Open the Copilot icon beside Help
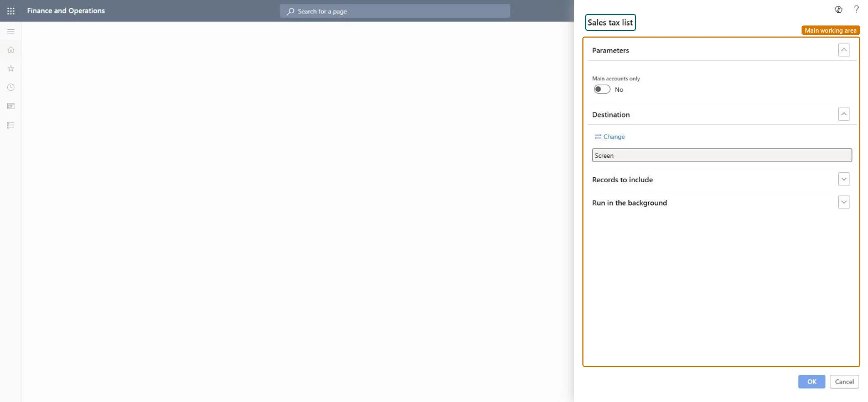This screenshot has height=402, width=868. [x=839, y=9]
